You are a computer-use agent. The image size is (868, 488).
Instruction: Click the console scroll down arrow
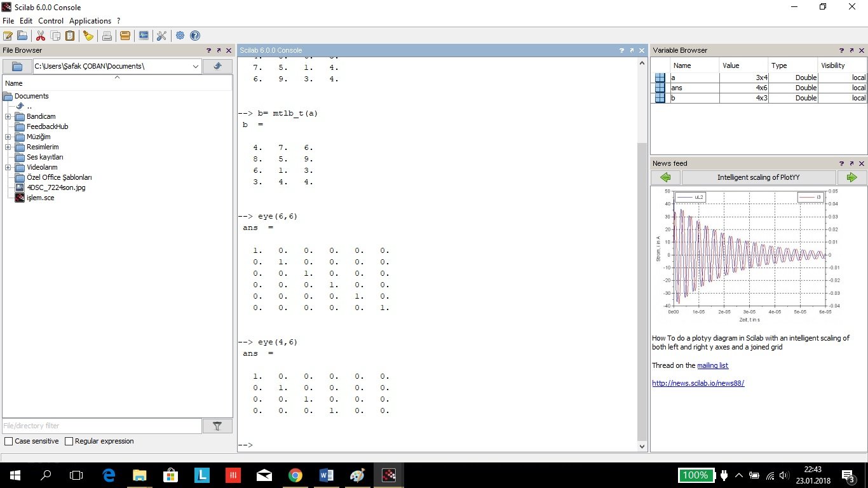click(642, 447)
